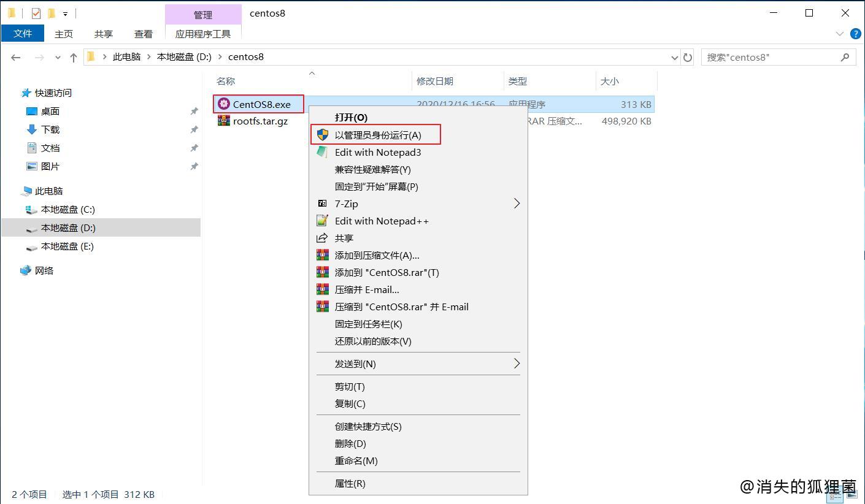
Task: Go up one folder level
Action: 74,57
